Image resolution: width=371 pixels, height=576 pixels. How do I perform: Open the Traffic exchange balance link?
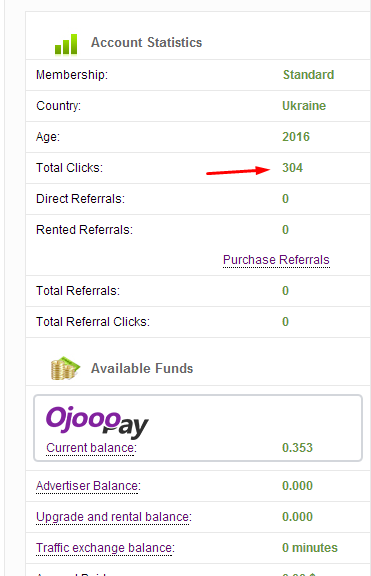tap(105, 548)
